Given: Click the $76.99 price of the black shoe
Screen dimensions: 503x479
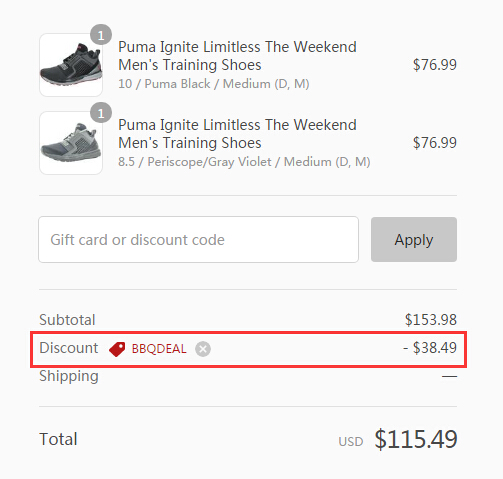Looking at the screenshot, I should pyautogui.click(x=435, y=65).
